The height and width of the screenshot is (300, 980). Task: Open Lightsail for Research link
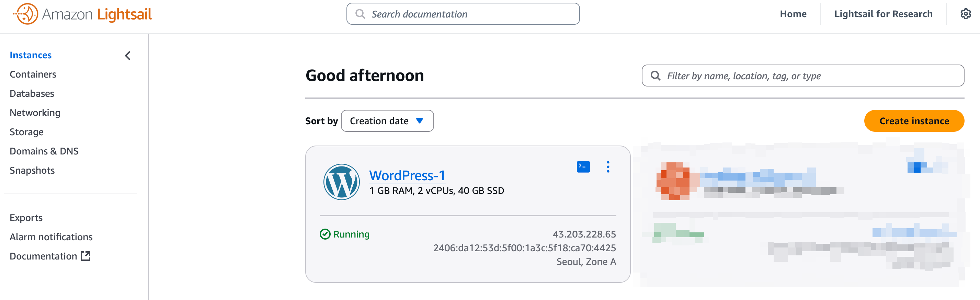coord(883,14)
